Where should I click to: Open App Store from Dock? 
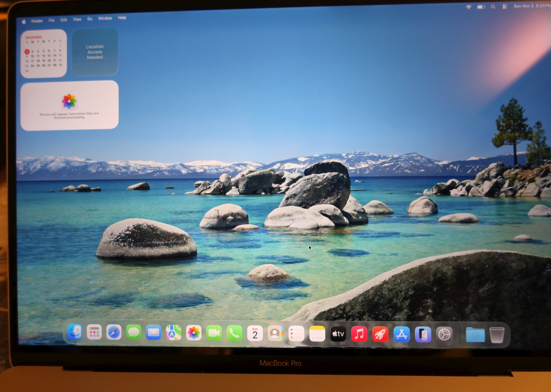coord(402,335)
